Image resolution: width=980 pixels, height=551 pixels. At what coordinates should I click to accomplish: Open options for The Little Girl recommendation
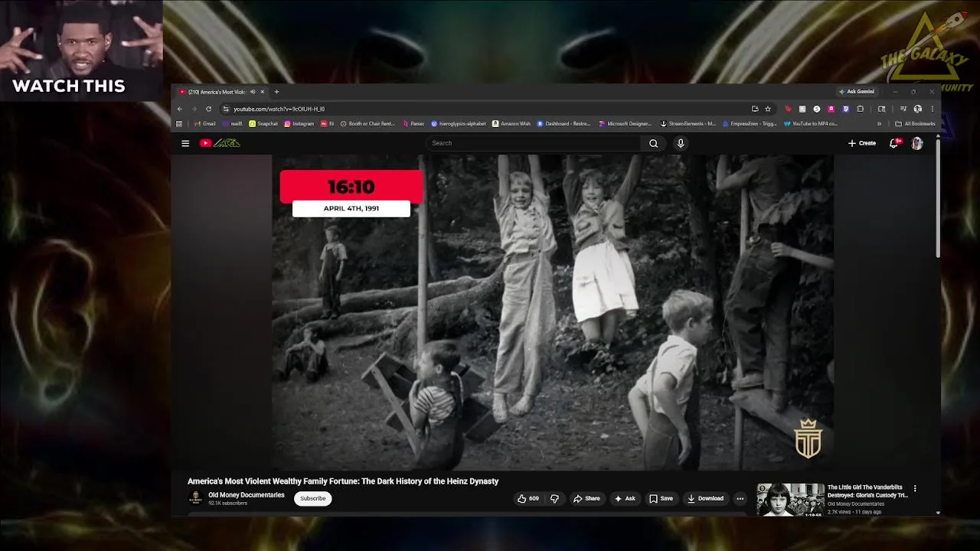[x=915, y=488]
